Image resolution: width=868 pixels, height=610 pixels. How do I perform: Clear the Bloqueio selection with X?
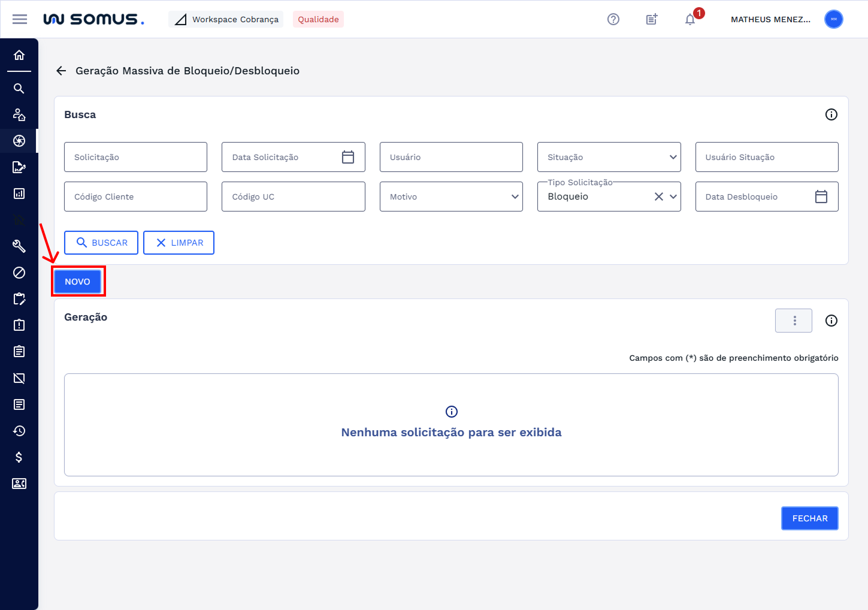[x=658, y=197]
